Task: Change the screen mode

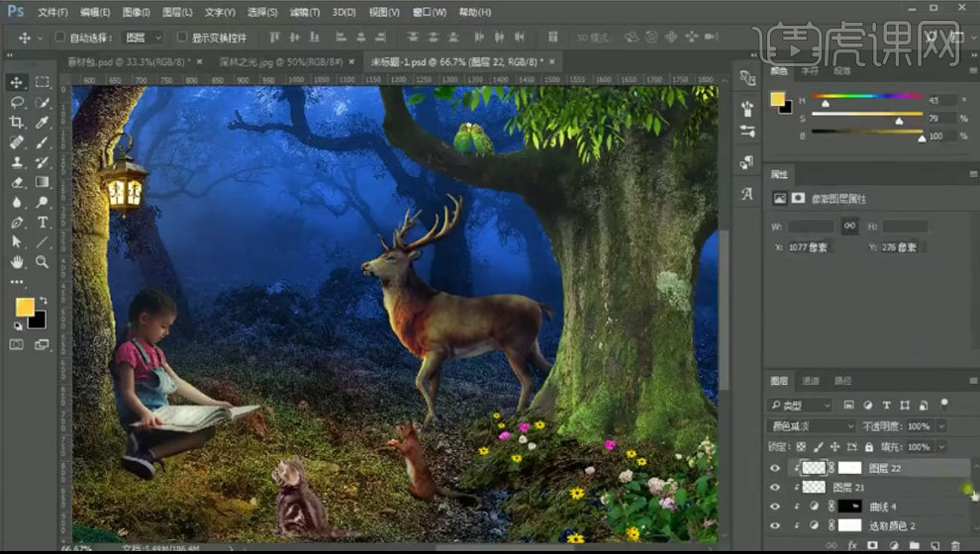Action: click(x=42, y=345)
